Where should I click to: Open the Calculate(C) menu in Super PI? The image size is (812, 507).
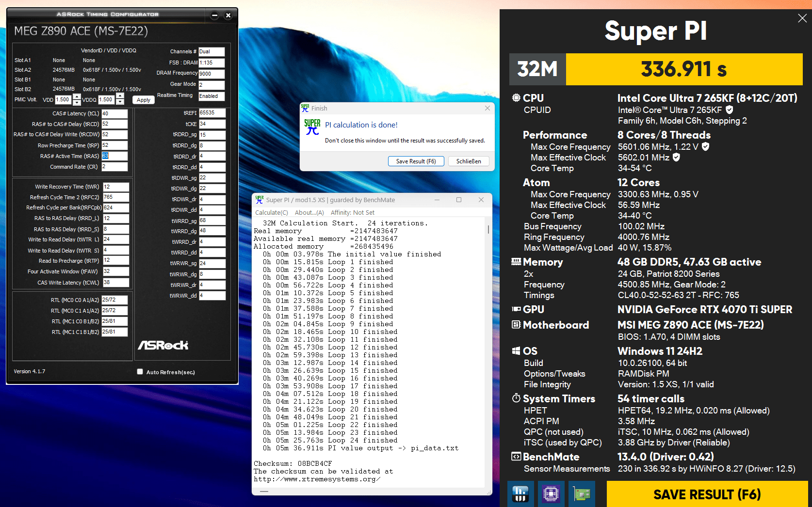(x=272, y=212)
